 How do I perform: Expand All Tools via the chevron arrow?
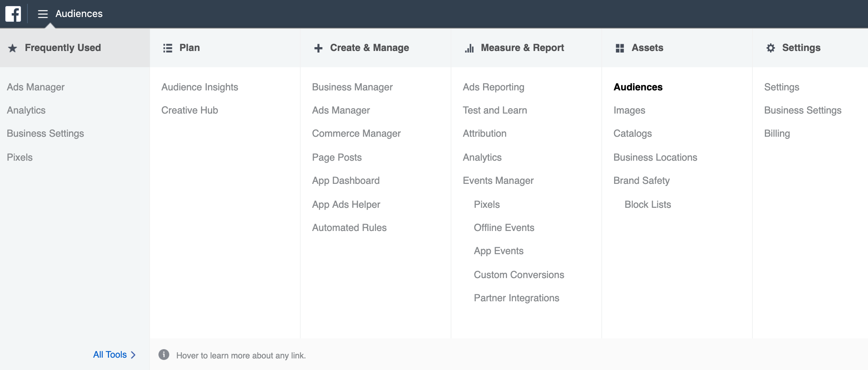[x=133, y=355]
